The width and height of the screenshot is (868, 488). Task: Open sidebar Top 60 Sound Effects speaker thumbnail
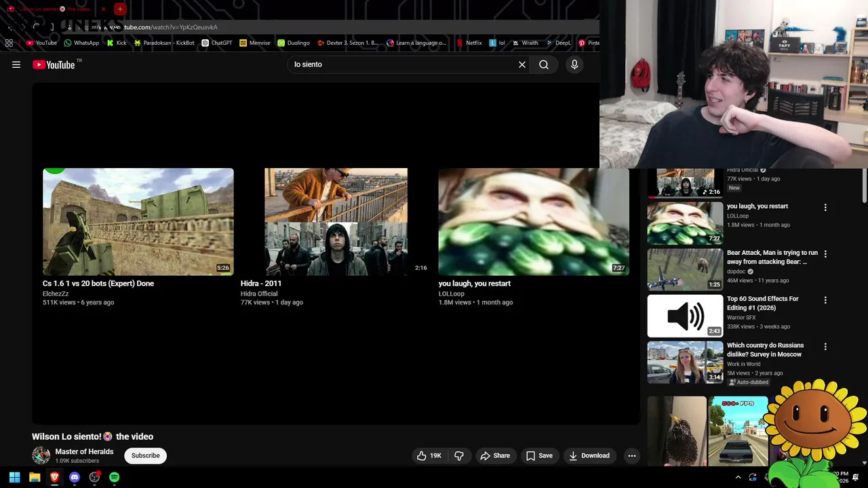click(x=685, y=316)
